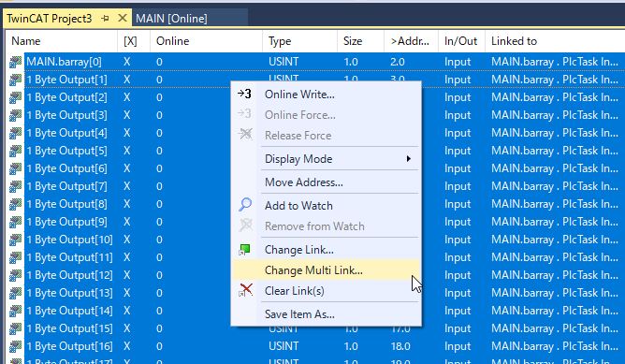
Task: Select the 1 Byte Output[12] name
Action: [x=70, y=275]
